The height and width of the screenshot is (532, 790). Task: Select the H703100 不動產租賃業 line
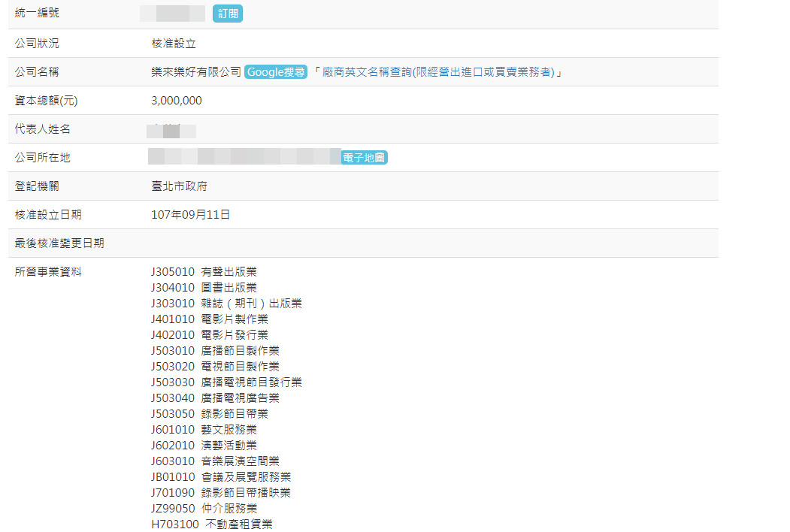(x=211, y=524)
